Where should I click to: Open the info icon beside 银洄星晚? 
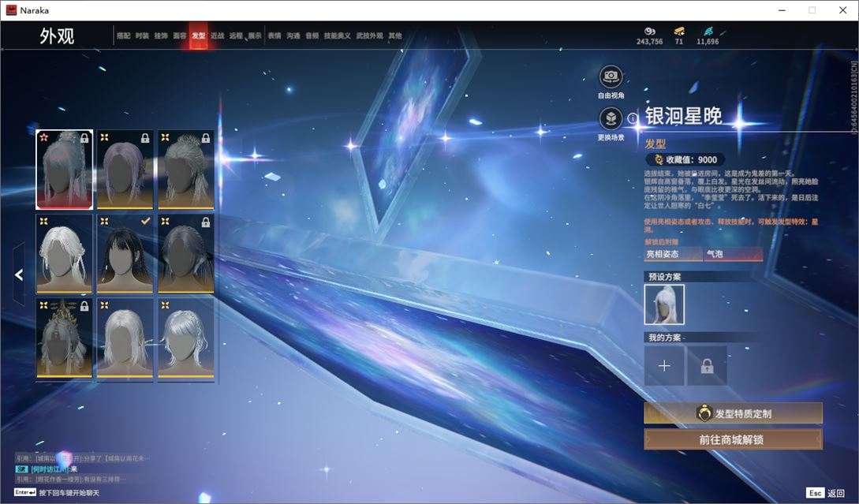coord(633,118)
